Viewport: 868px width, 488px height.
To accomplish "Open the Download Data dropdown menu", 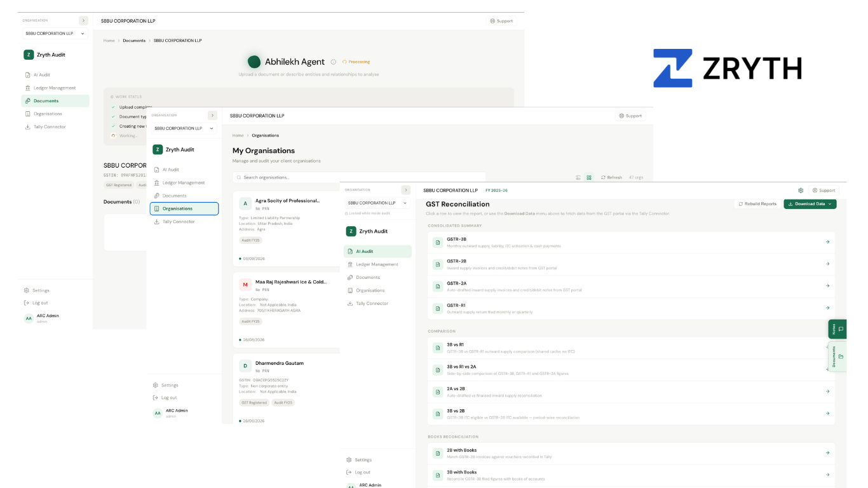I will point(810,204).
